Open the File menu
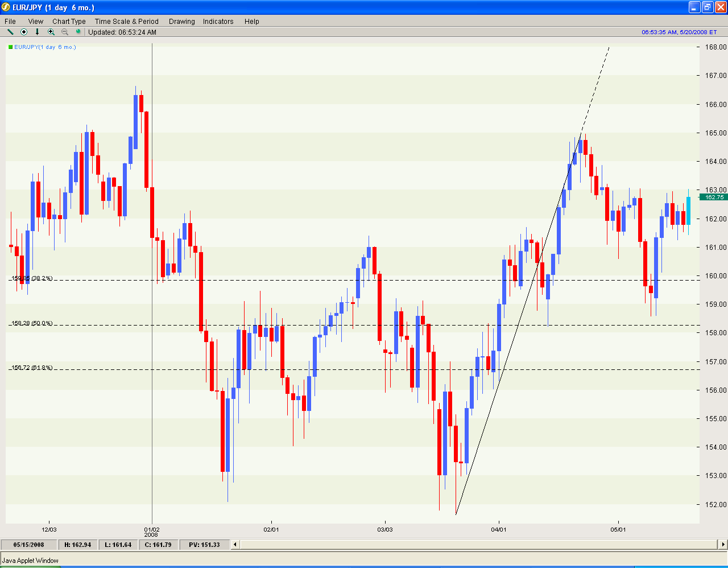728x568 pixels. [10, 22]
